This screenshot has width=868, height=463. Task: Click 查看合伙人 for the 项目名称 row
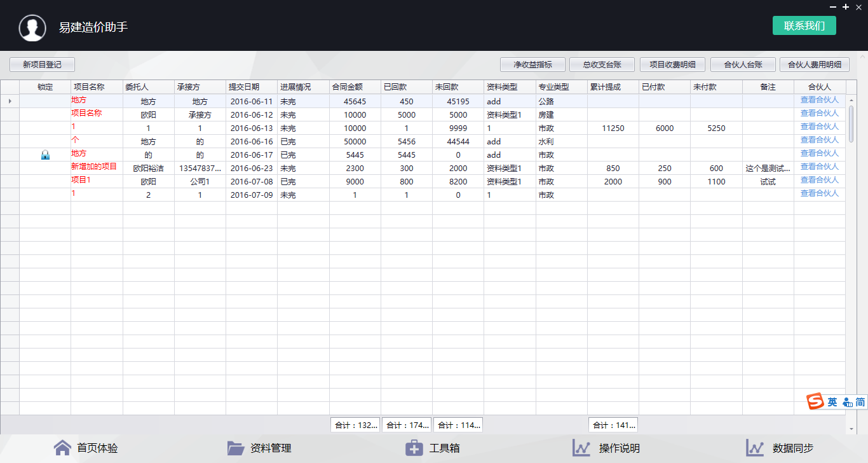pyautogui.click(x=820, y=113)
